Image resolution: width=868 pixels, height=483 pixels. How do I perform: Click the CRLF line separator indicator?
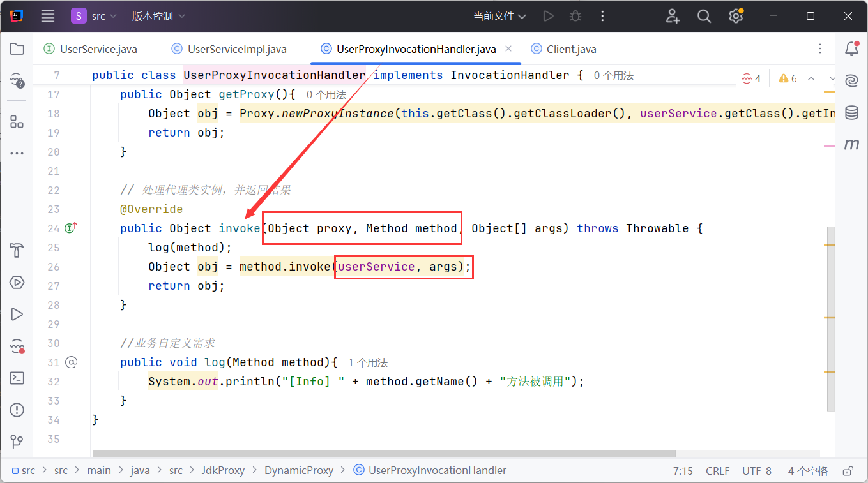tap(717, 471)
